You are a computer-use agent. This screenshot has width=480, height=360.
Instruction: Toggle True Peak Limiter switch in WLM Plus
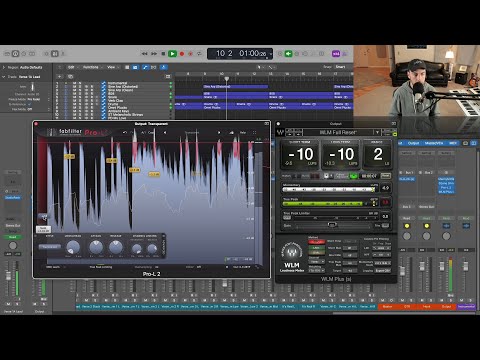[287, 218]
